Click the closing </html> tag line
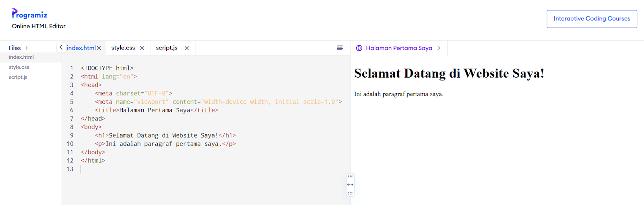 pyautogui.click(x=93, y=160)
